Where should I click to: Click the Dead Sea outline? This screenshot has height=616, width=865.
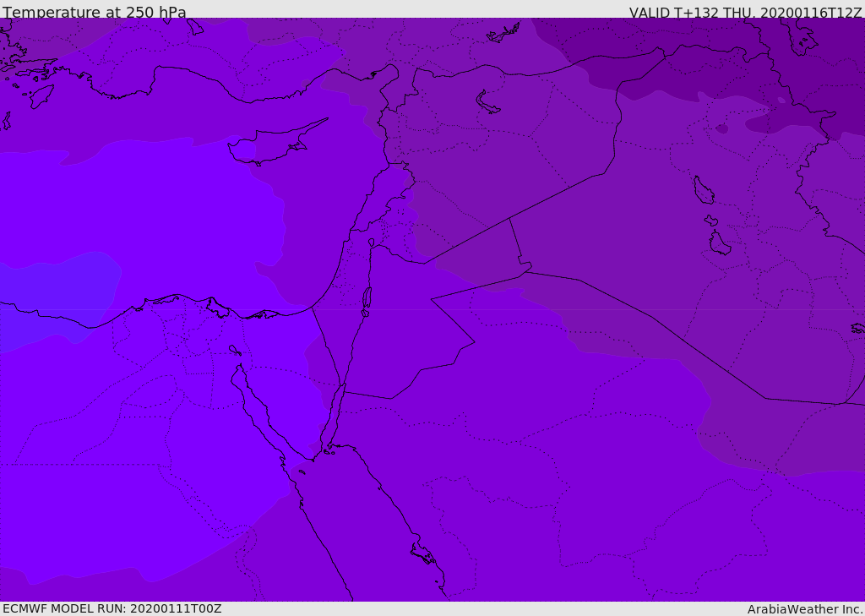point(367,299)
